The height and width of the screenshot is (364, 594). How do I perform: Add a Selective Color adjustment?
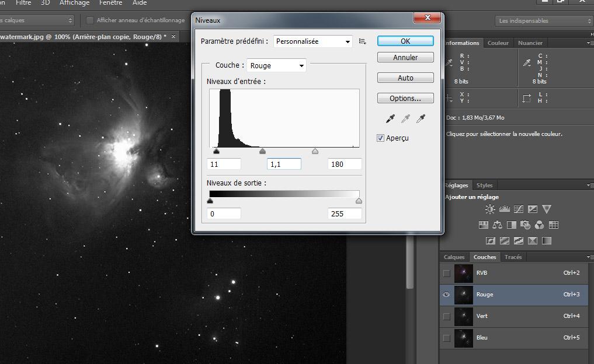[x=533, y=241]
